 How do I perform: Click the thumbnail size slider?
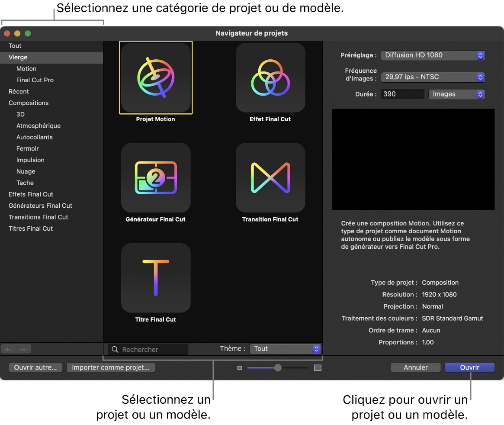[x=278, y=368]
